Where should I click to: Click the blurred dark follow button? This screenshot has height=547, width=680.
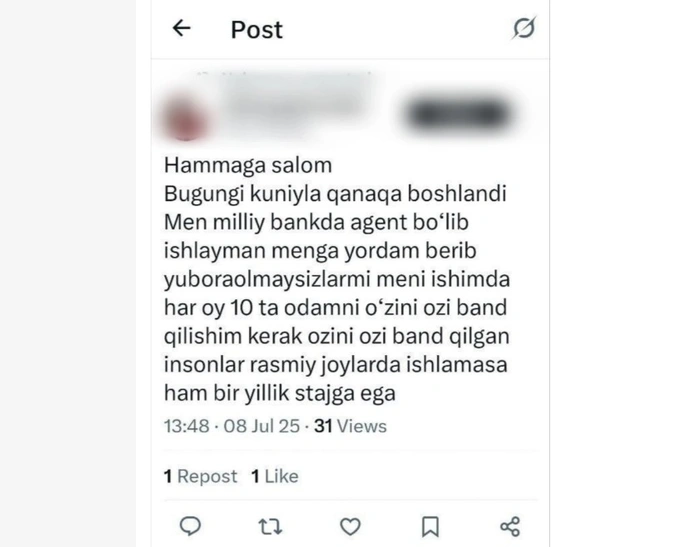click(x=458, y=114)
